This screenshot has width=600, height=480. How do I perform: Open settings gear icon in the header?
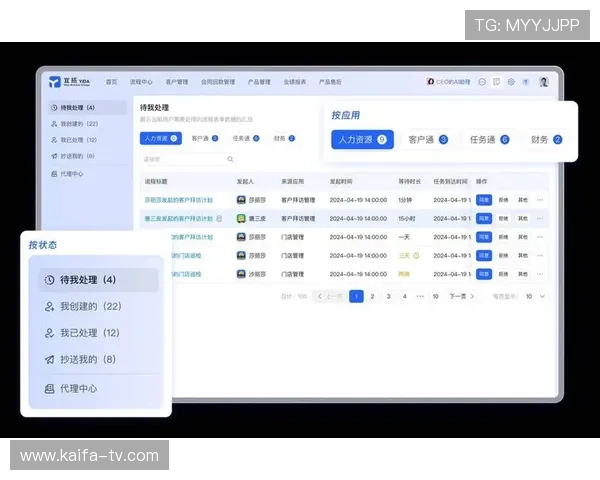point(511,82)
